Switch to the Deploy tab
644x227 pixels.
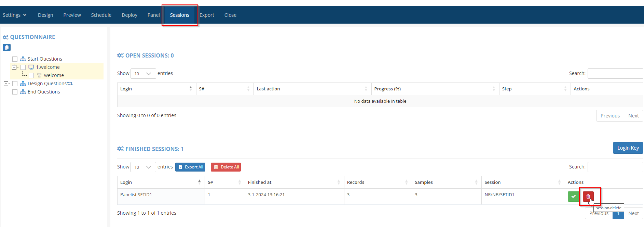pos(129,15)
